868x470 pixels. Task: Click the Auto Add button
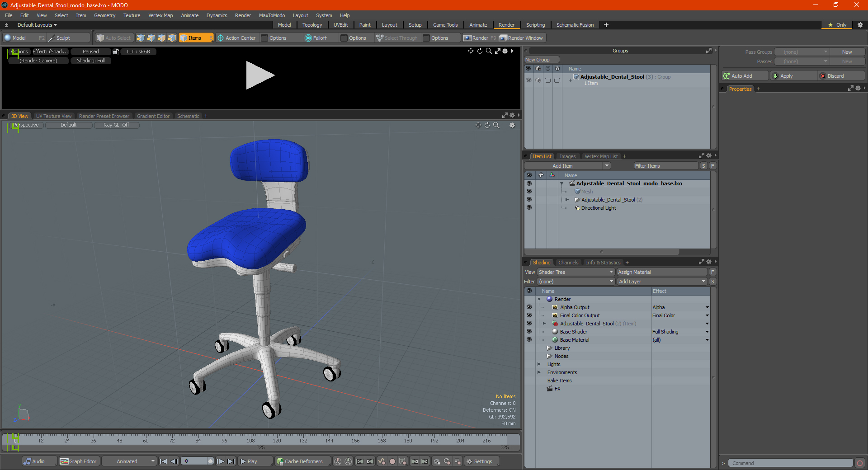click(x=745, y=76)
